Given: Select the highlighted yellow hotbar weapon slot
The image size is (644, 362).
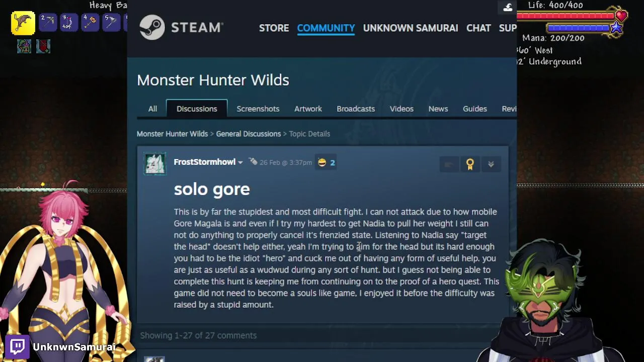Looking at the screenshot, I should [23, 23].
